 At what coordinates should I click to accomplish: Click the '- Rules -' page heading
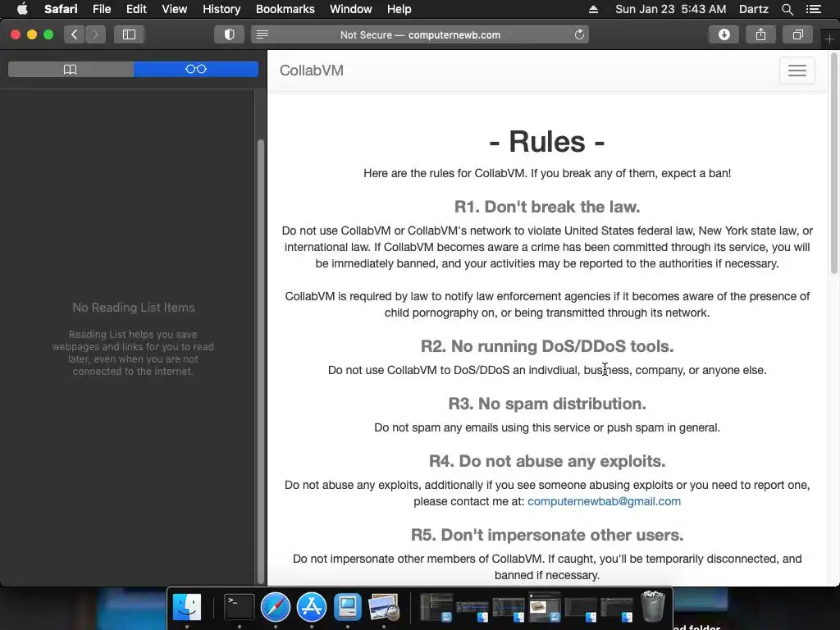click(x=547, y=141)
